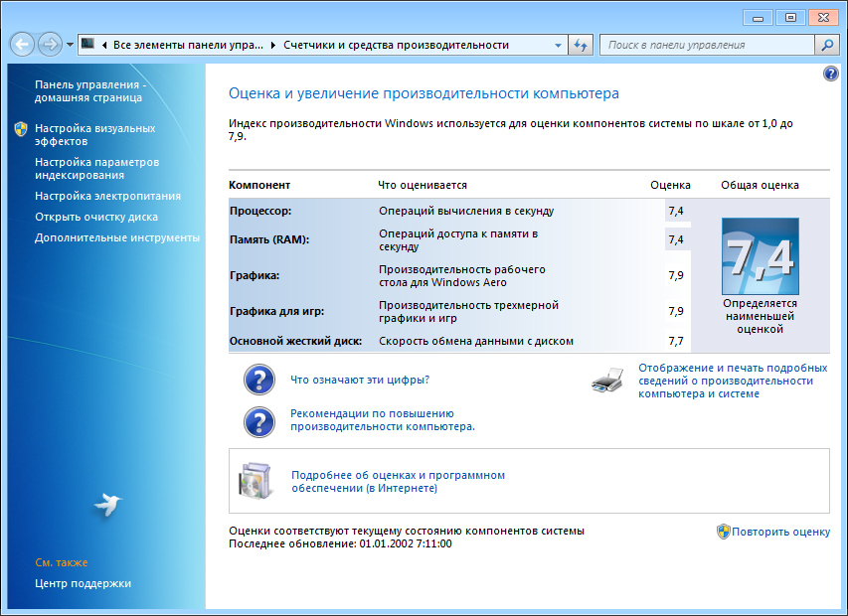Click the 'См. также' heading in sidebar
The width and height of the screenshot is (848, 616).
[x=61, y=562]
